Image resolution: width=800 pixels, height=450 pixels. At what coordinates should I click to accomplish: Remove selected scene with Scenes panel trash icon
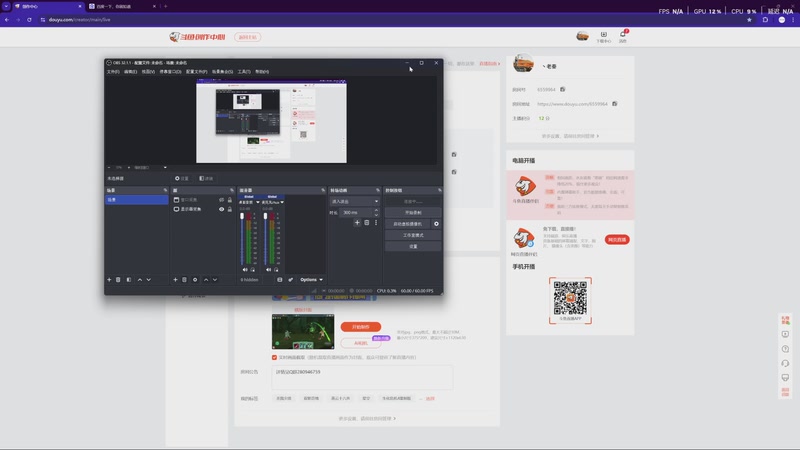118,280
